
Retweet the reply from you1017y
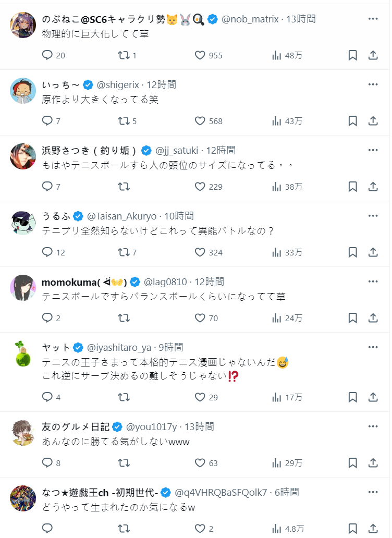coord(124,463)
